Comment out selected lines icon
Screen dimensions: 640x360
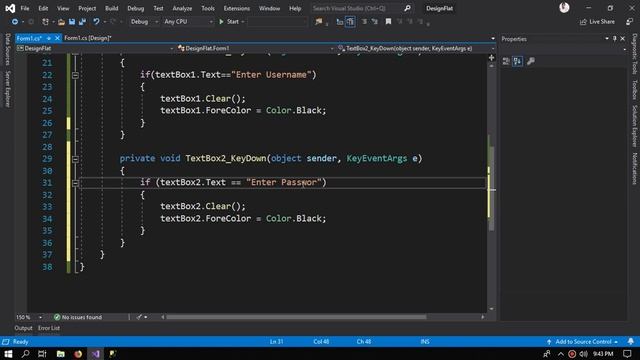pyautogui.click(x=364, y=22)
